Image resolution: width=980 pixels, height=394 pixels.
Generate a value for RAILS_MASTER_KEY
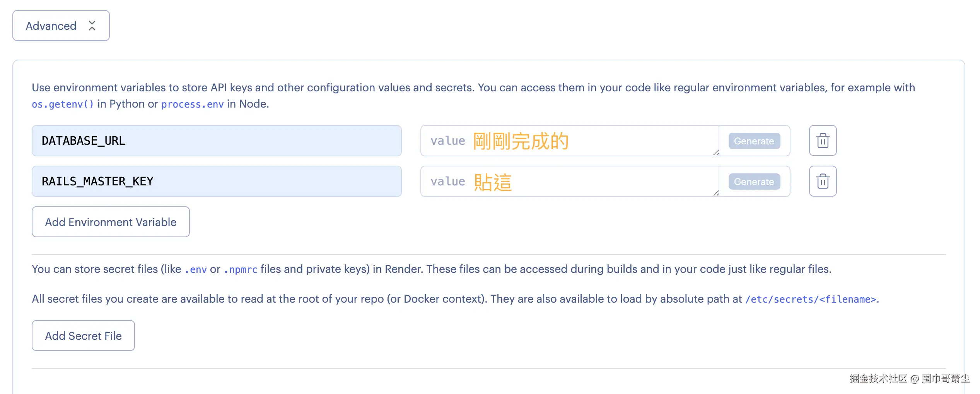point(754,182)
